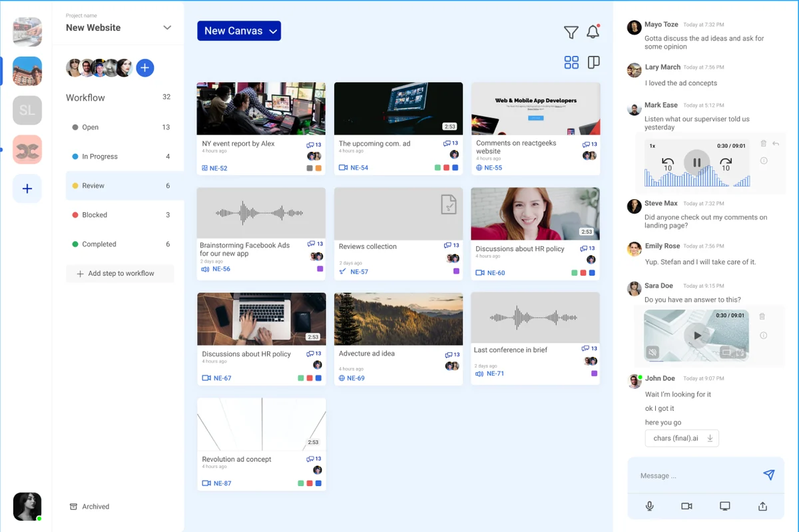
Task: Click the orange tag on NE-52 card
Action: [x=319, y=168]
